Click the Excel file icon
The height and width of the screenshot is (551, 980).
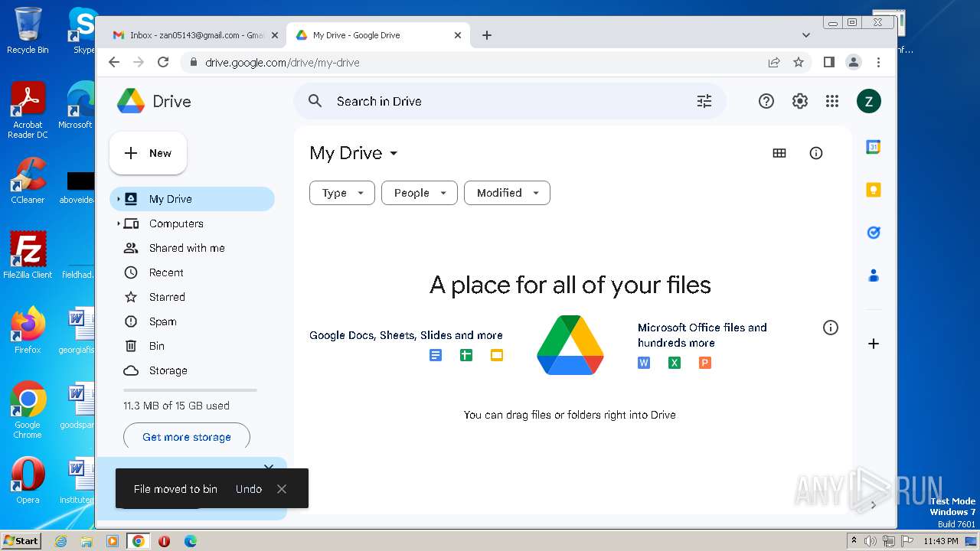pyautogui.click(x=675, y=363)
